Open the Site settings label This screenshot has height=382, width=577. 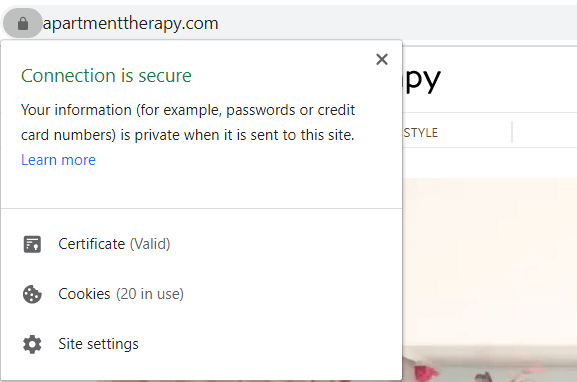(x=98, y=344)
